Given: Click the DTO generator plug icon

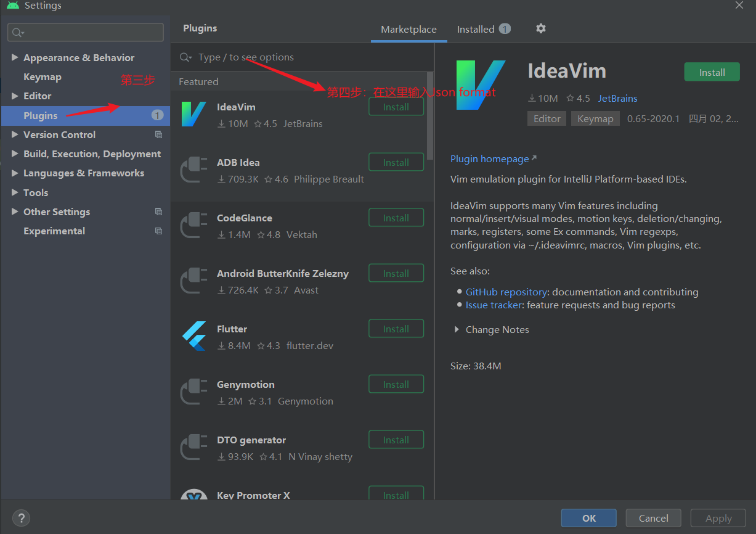Looking at the screenshot, I should 193,448.
